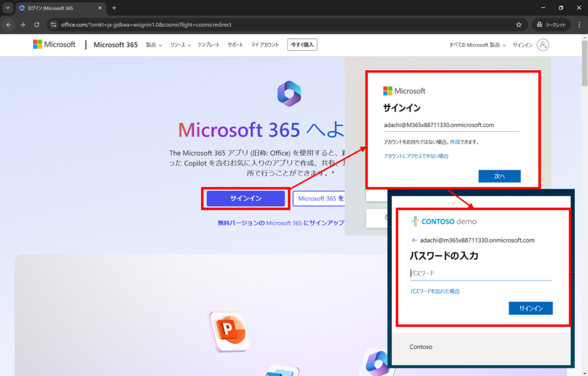Open the サポート menu item
The width and height of the screenshot is (588, 376).
[235, 45]
